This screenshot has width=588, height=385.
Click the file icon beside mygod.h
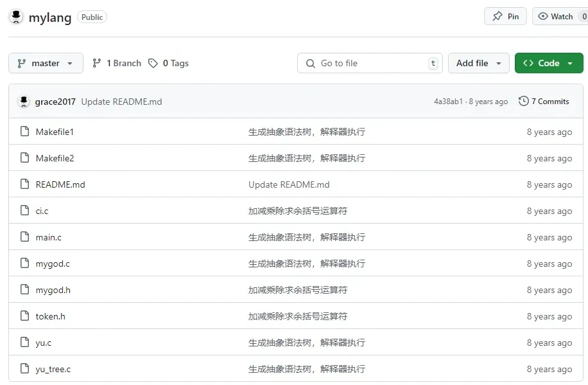(x=25, y=289)
